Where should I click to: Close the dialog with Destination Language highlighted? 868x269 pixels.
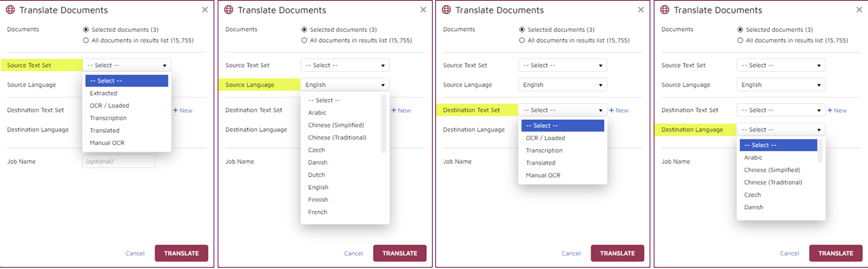[x=859, y=10]
